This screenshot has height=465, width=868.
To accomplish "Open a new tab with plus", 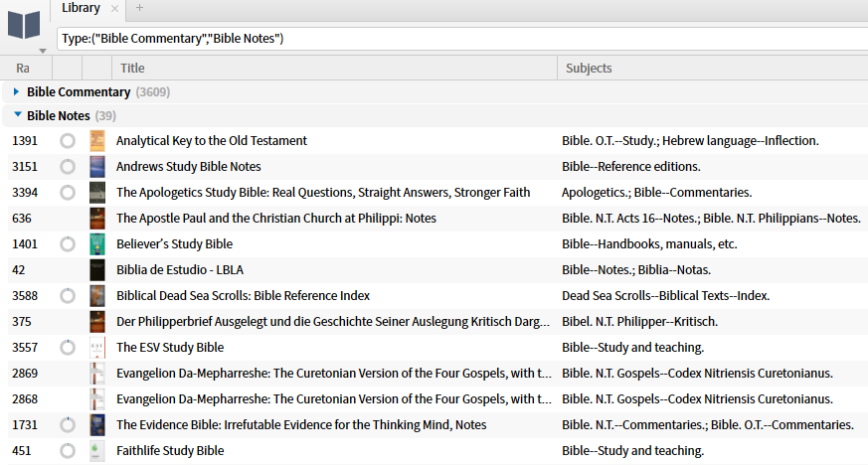I will (139, 9).
